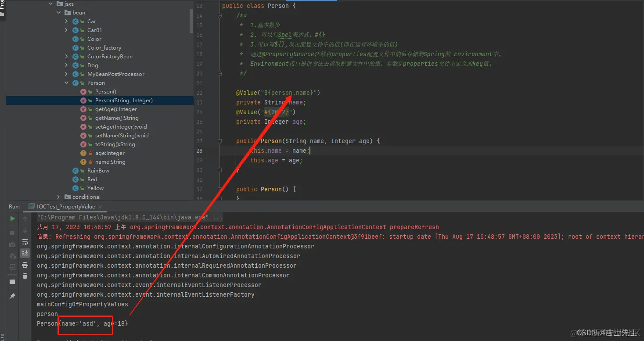The height and width of the screenshot is (341, 644).
Task: Collapse the jsxs package folder
Action: click(51, 4)
